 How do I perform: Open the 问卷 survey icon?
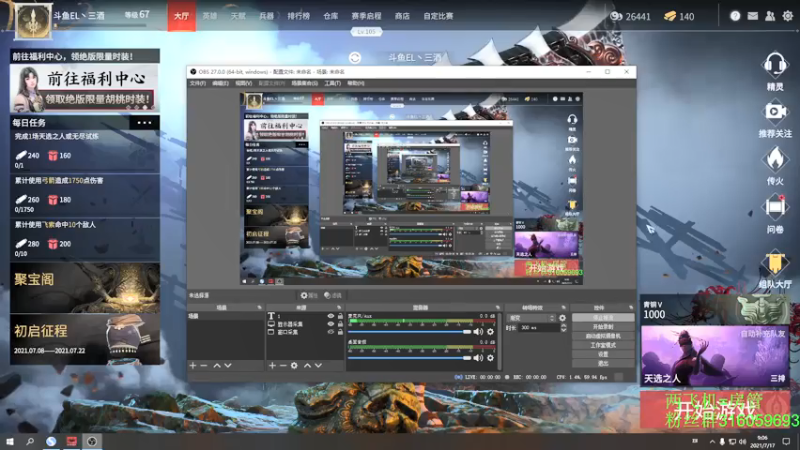(x=774, y=207)
